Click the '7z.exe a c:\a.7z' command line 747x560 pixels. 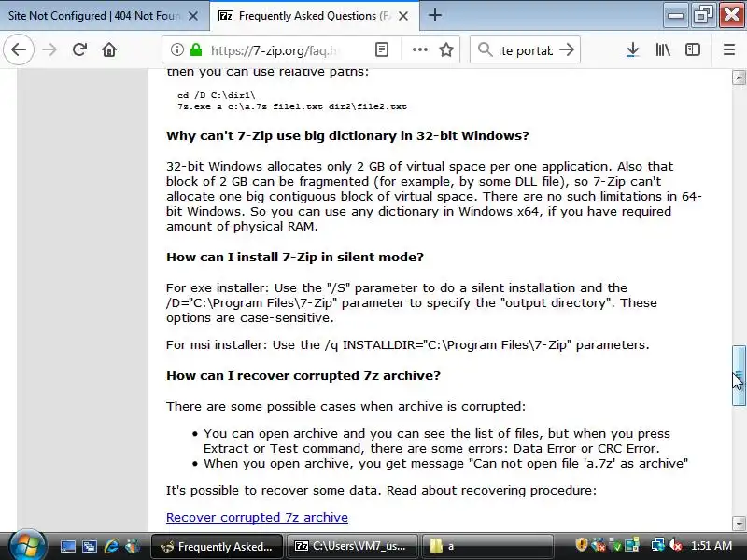click(x=292, y=106)
